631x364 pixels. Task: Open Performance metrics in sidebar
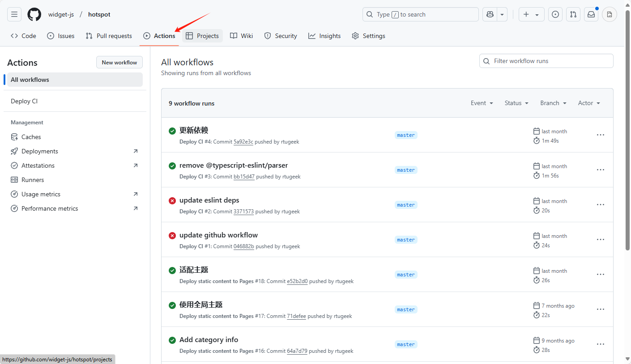coord(75,208)
